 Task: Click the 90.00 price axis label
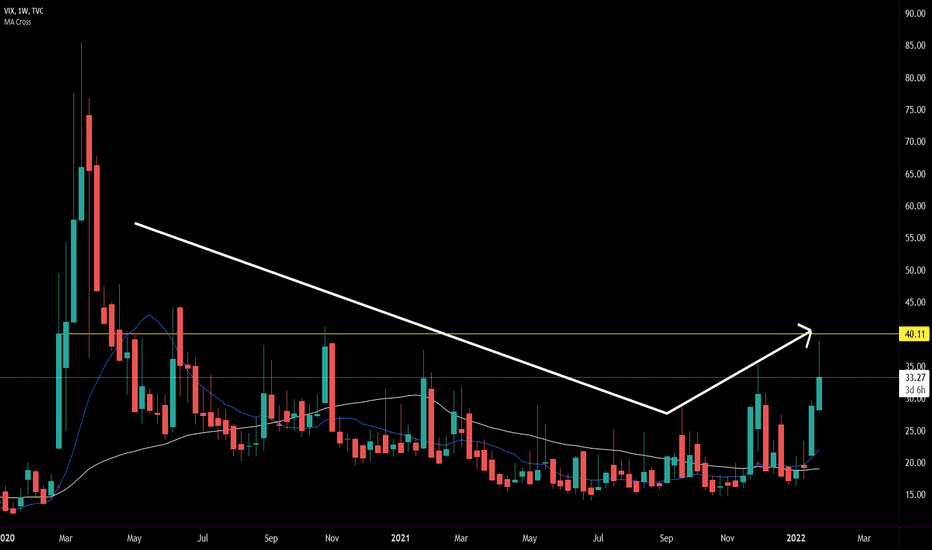tap(915, 13)
